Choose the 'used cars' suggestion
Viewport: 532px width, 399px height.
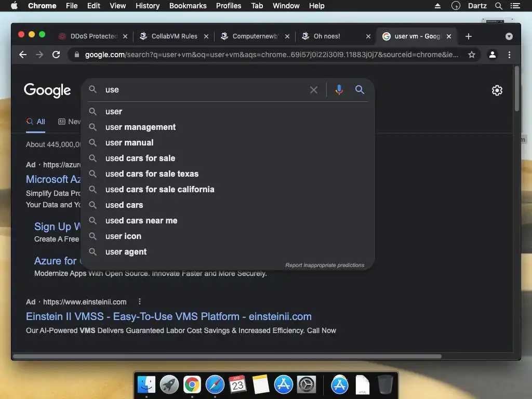[228, 205]
